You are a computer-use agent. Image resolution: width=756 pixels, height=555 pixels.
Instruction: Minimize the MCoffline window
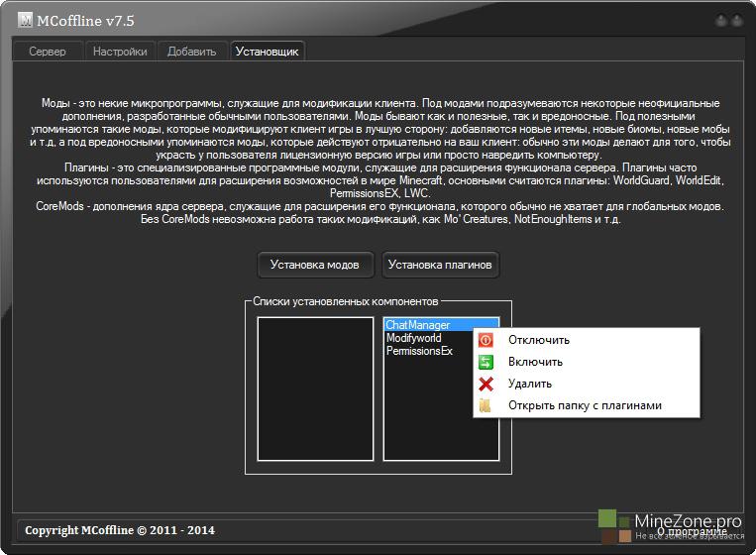tap(721, 20)
